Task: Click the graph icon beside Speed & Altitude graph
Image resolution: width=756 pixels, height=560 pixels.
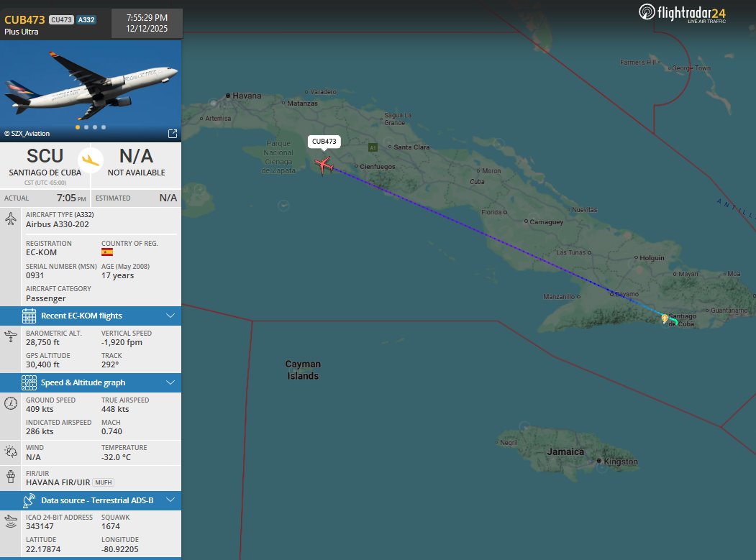Action: point(29,382)
